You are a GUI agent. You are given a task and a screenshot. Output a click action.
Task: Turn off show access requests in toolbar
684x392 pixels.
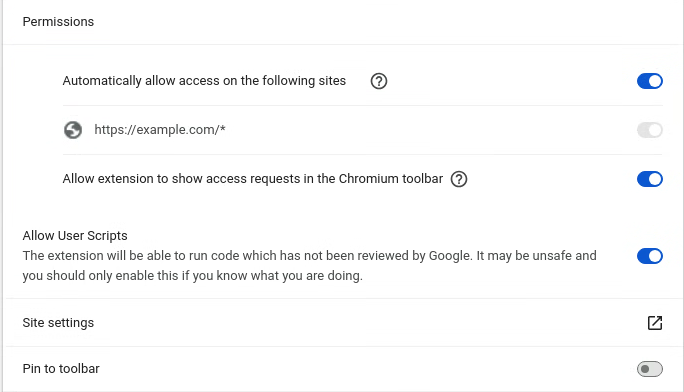coord(650,179)
